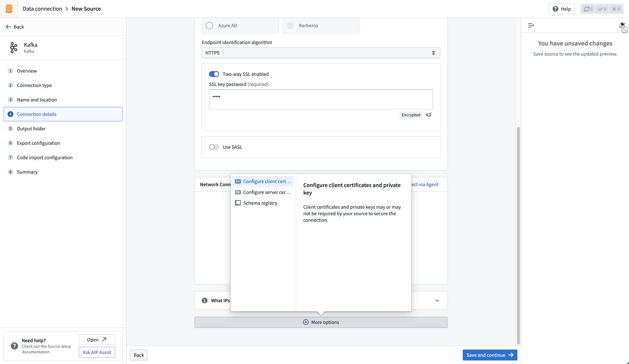Click Save and continue button

[489, 355]
